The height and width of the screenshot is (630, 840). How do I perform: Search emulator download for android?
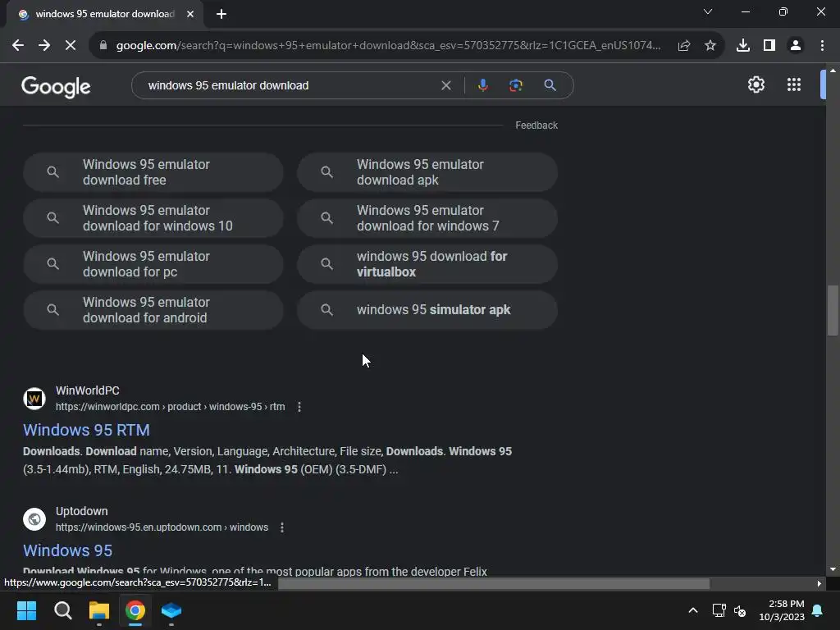click(153, 310)
